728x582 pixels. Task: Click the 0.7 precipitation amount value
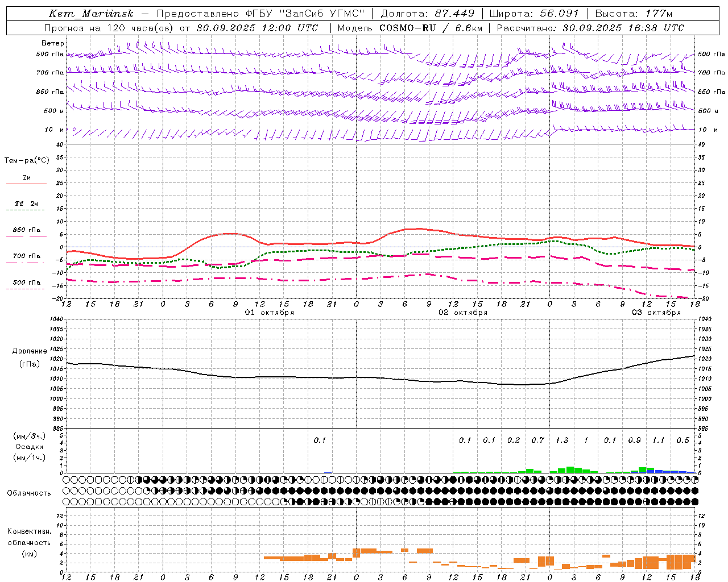click(537, 440)
